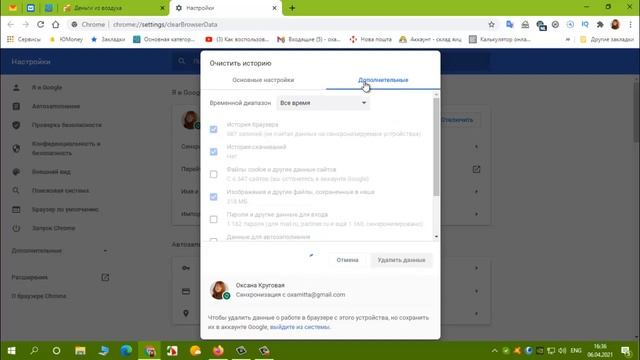Open a new browser tab

pos(292,8)
